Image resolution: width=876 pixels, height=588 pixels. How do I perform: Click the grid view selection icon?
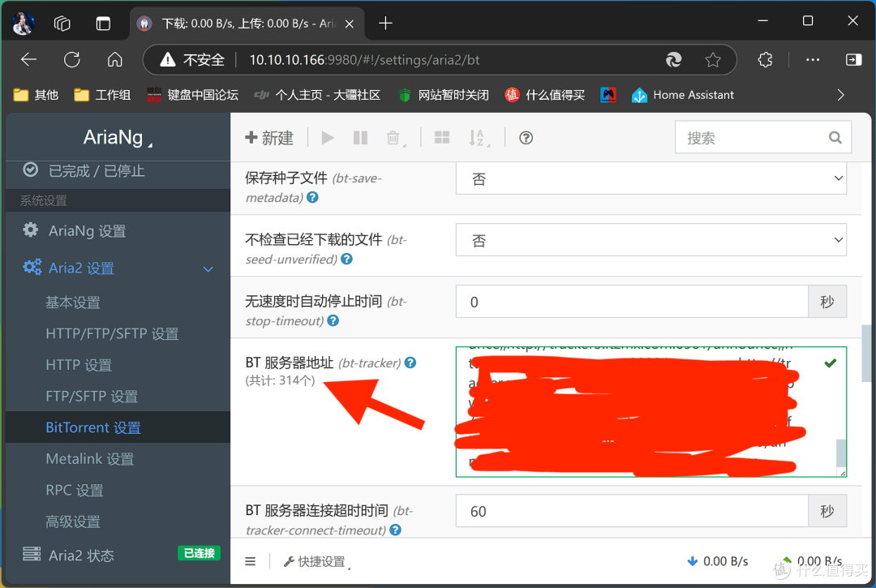[441, 137]
